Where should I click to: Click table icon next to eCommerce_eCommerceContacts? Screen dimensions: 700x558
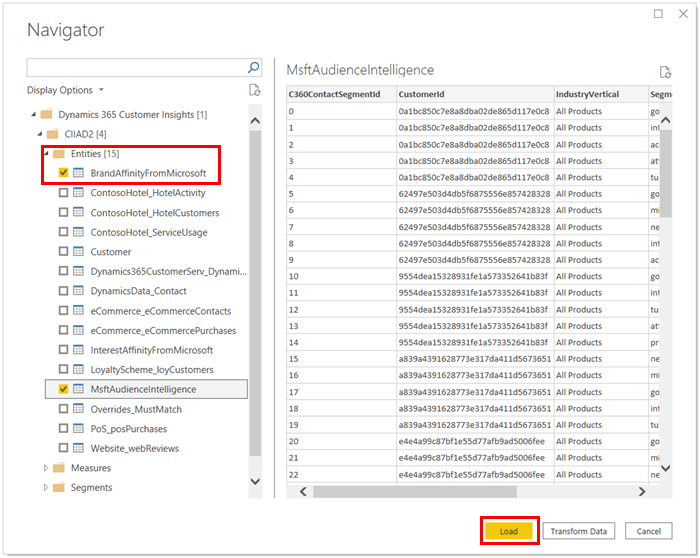coord(79,310)
